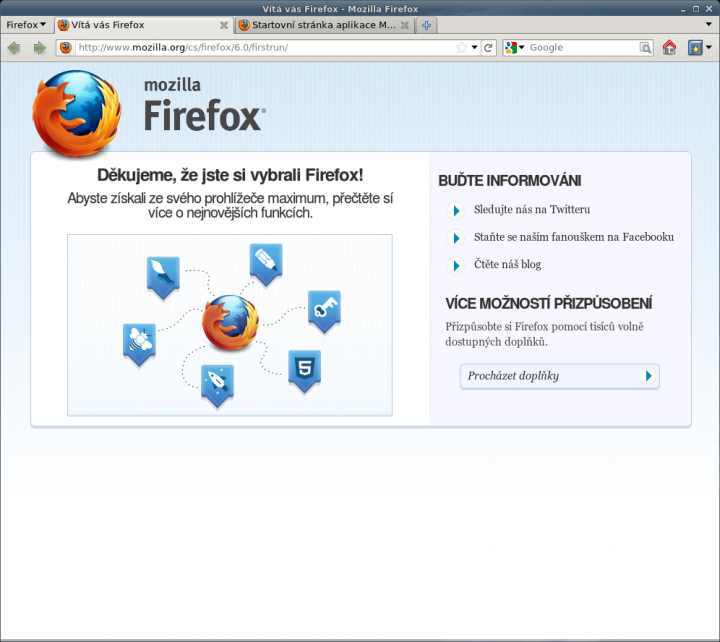Click arrow icon beside blog link
Screen dimensions: 720x642
coord(456,265)
